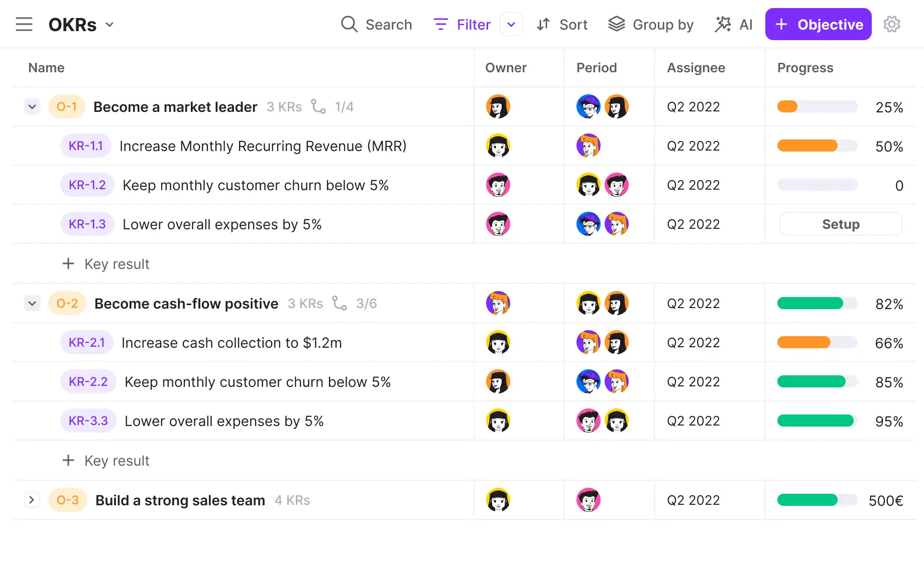This screenshot has width=924, height=562.
Task: Click the alignment icon beside 3/6
Action: pos(339,303)
